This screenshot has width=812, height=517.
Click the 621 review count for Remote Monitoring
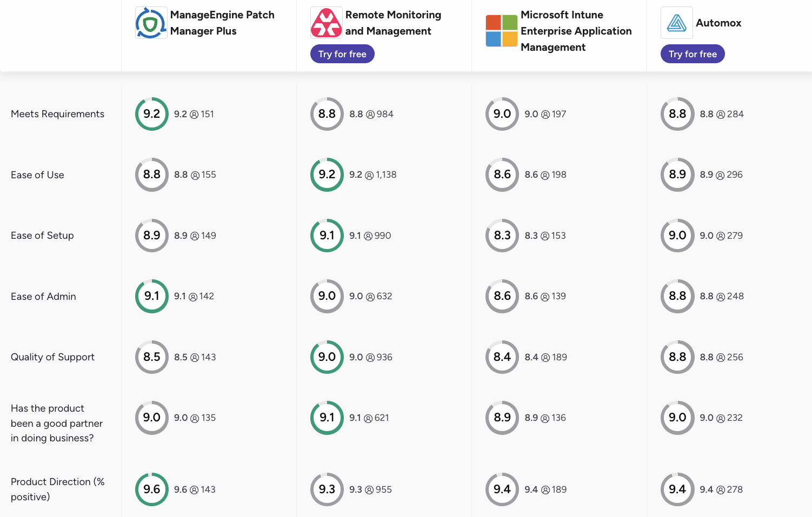click(x=382, y=418)
